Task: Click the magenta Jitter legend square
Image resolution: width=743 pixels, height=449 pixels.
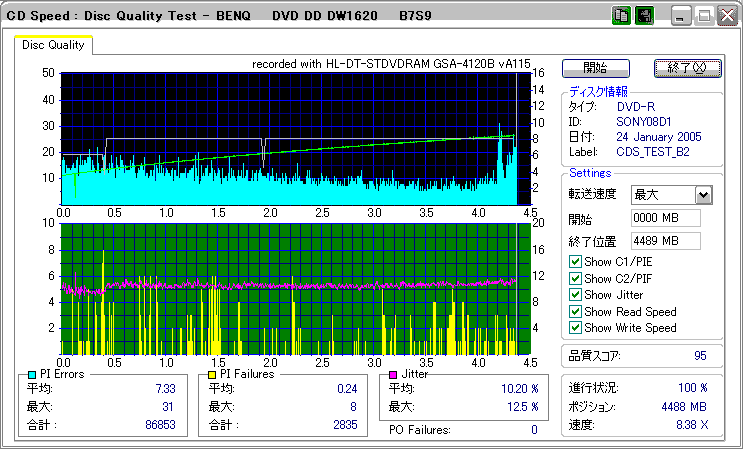Action: 394,375
